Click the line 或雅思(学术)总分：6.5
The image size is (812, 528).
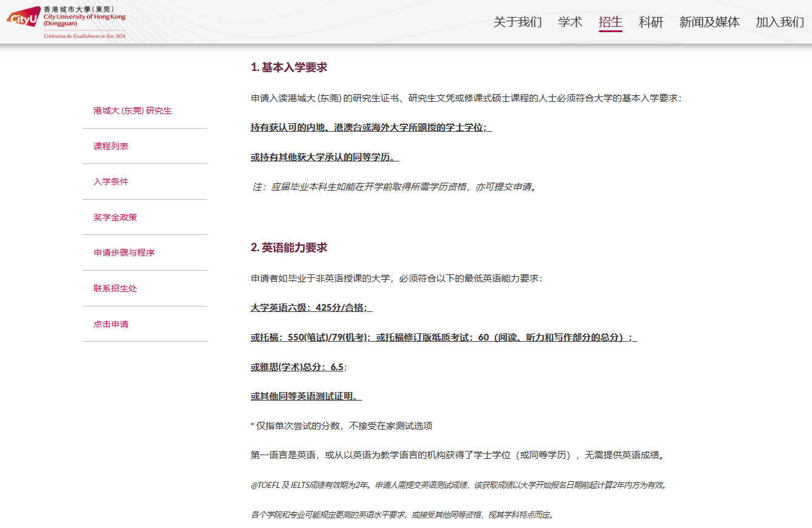tap(298, 367)
